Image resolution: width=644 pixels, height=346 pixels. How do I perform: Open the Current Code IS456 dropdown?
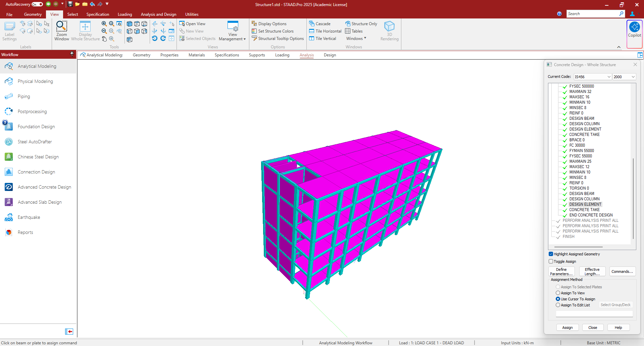point(592,77)
